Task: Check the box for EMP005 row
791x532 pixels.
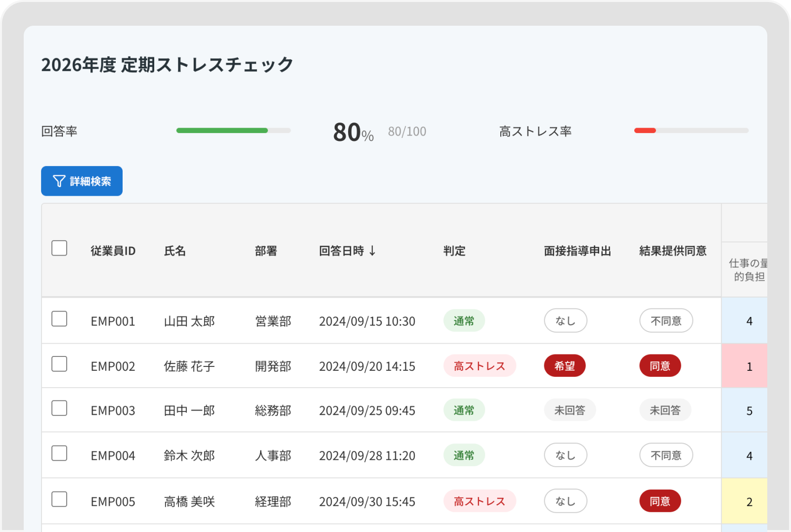Action: [59, 499]
